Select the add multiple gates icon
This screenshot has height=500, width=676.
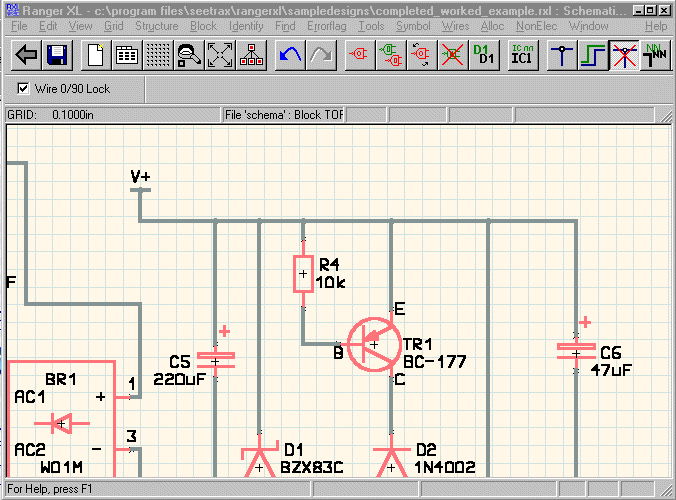click(391, 55)
